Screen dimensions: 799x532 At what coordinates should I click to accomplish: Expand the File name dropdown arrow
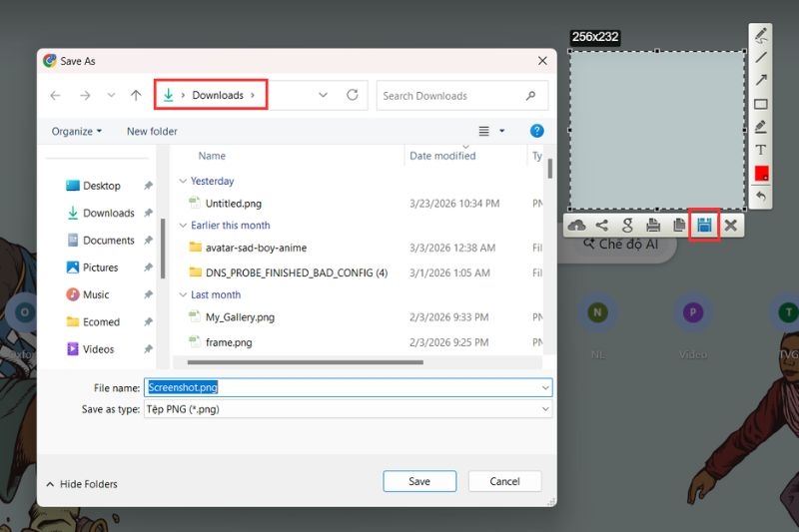545,388
